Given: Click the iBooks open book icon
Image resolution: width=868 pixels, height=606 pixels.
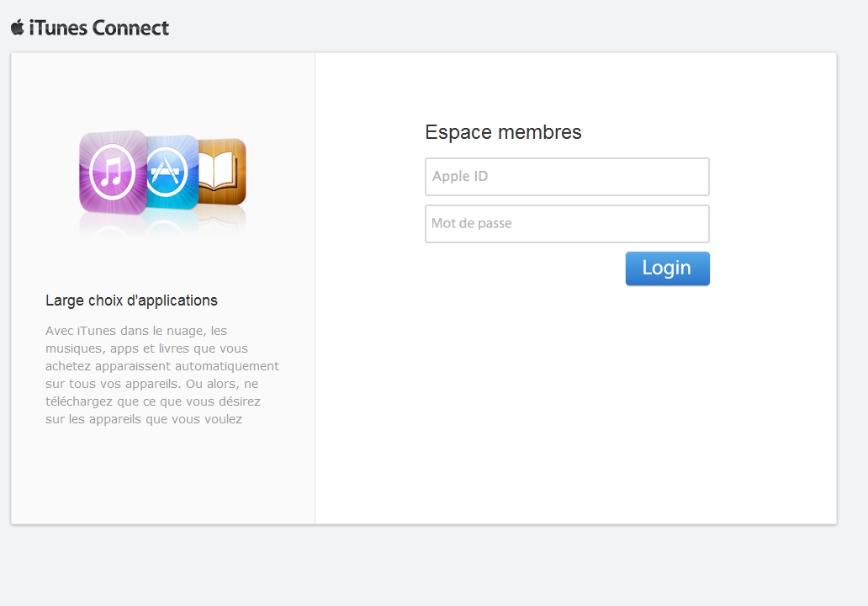Looking at the screenshot, I should pos(222,172).
